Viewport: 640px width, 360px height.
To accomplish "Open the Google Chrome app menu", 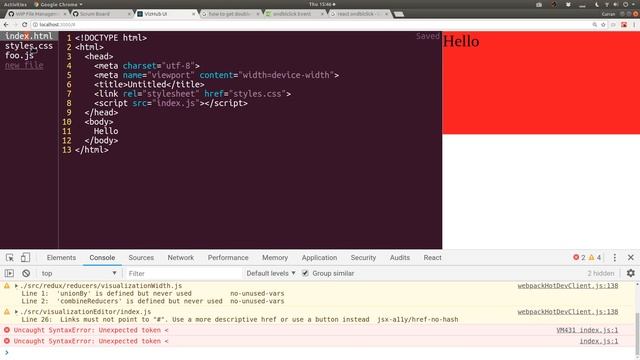I will point(58,4).
